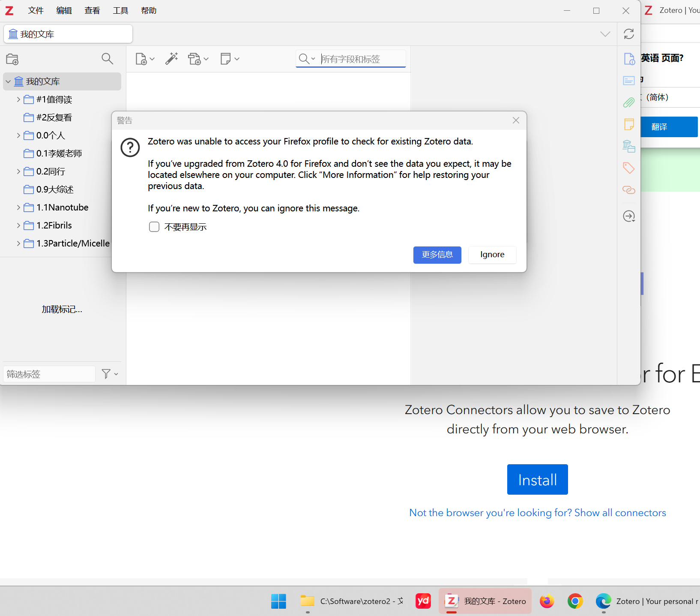This screenshot has height=616, width=700.
Task: Open the tags pane icon in sidebar
Action: coord(628,168)
